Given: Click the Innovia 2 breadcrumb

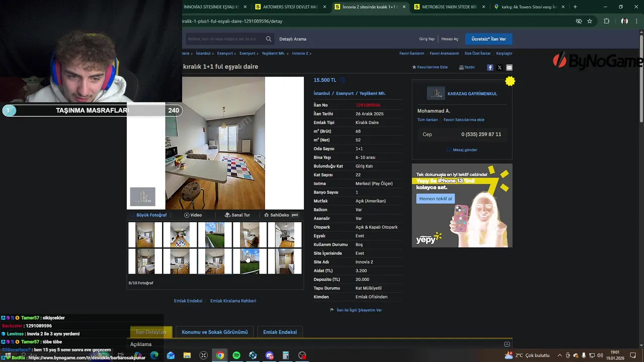Looking at the screenshot, I should pyautogui.click(x=300, y=53).
